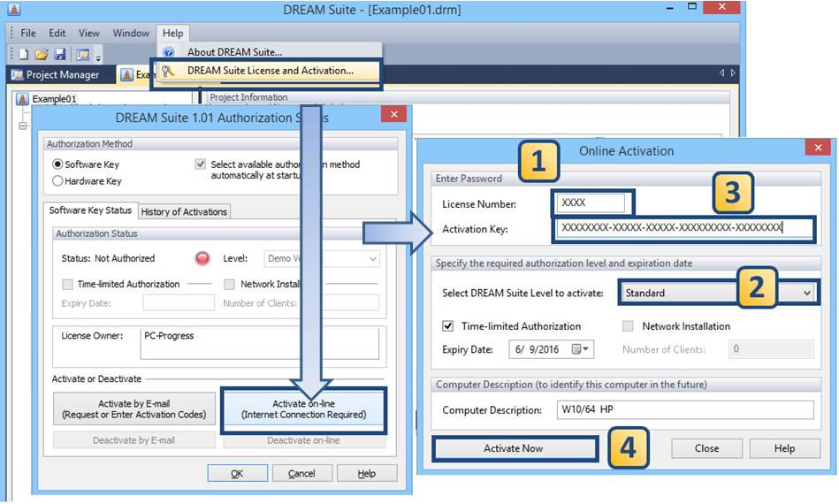Click the license key icon in Help menu
The image size is (839, 504).
coord(168,71)
